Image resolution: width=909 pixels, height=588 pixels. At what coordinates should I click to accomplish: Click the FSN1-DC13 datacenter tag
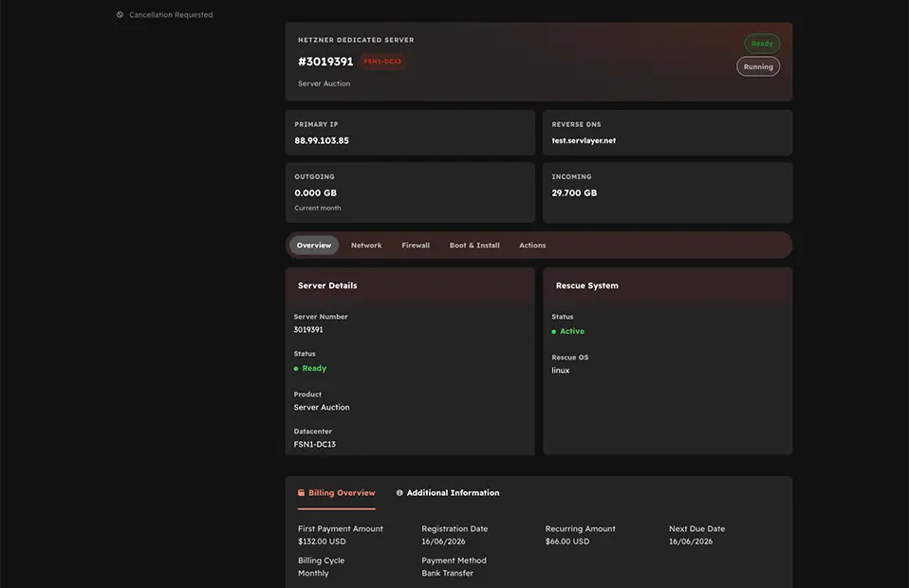(x=382, y=62)
